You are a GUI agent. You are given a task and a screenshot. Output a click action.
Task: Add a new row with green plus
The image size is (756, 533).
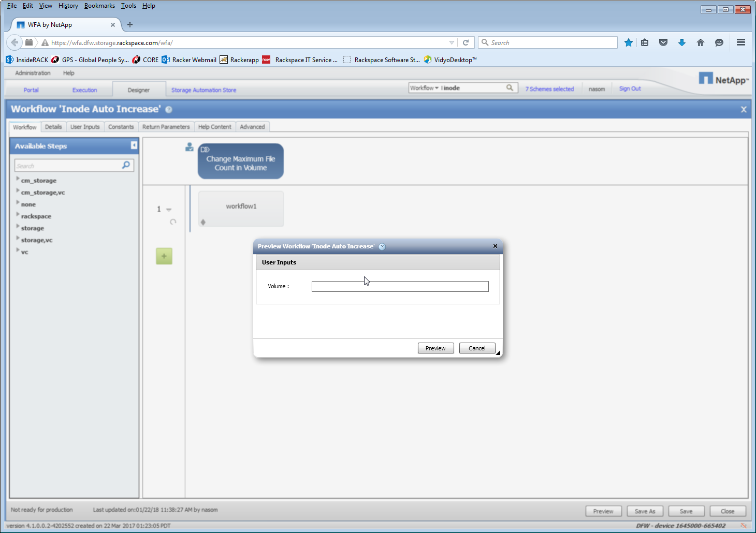tap(164, 256)
